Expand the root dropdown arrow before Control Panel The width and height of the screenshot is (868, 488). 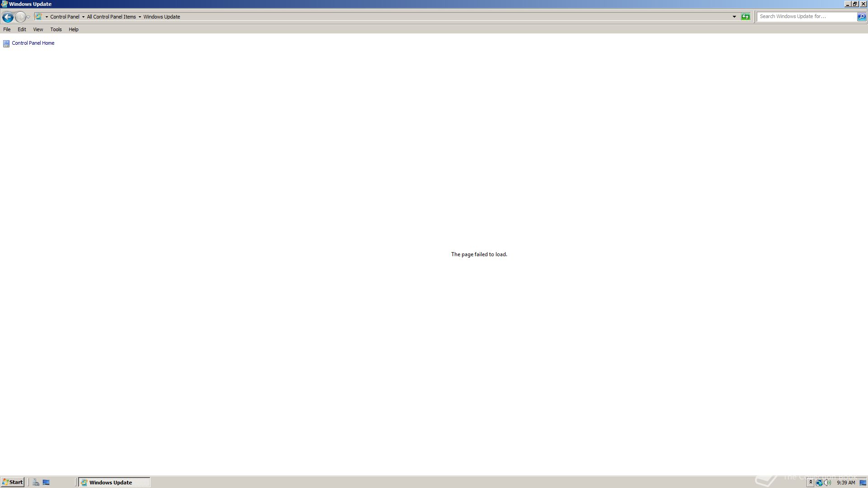click(47, 17)
